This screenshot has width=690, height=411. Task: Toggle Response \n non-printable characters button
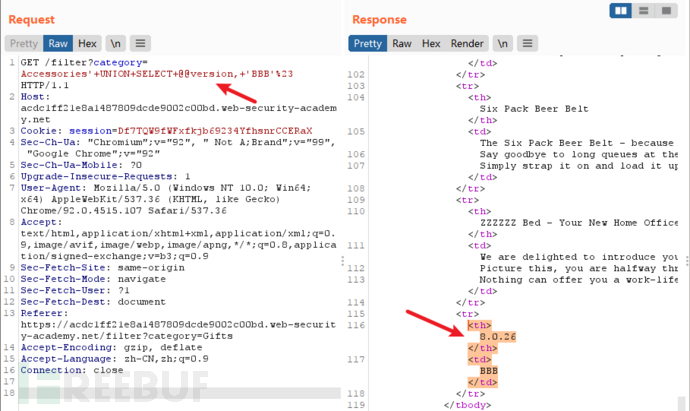click(503, 44)
